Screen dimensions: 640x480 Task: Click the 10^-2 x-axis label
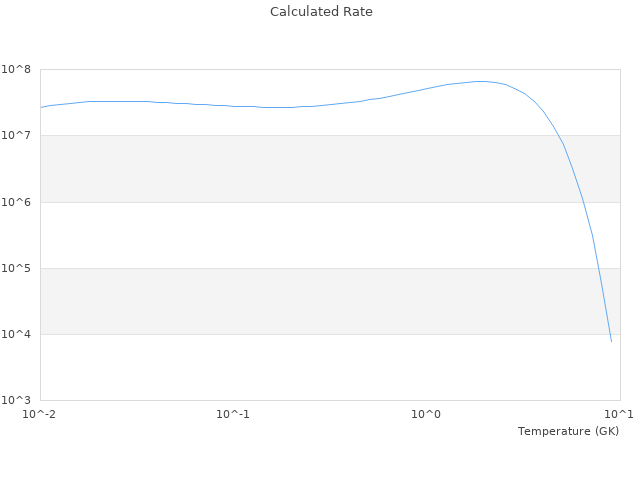(x=40, y=414)
